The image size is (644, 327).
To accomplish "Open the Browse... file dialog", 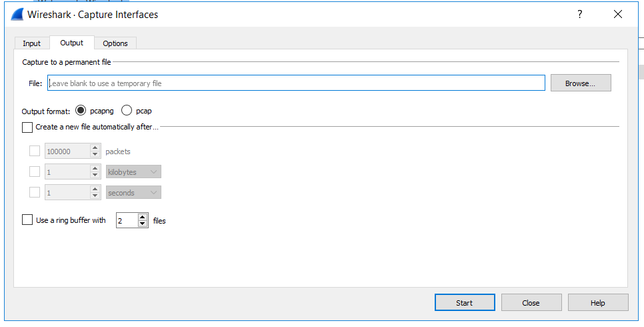I will 581,83.
